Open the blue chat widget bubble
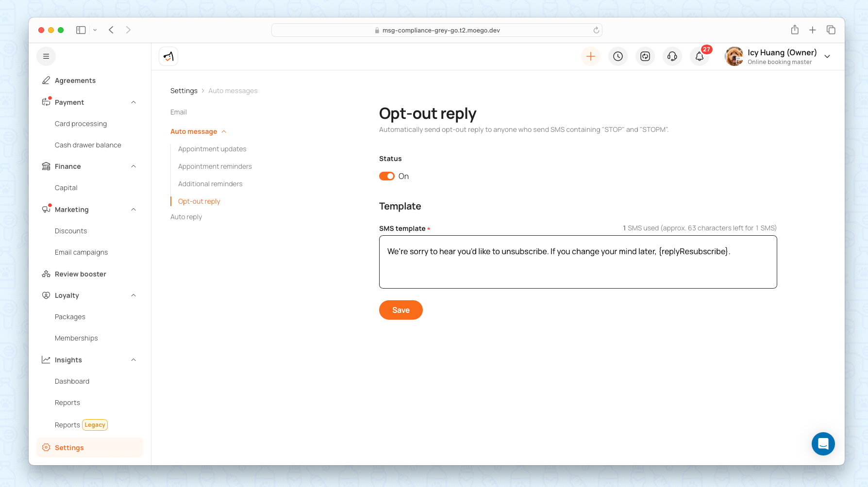This screenshot has height=487, width=868. click(823, 443)
